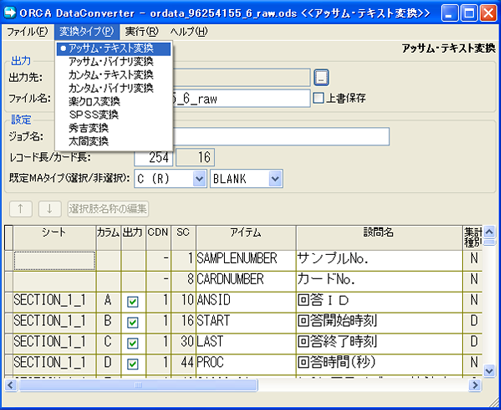Click the ORCA DataConverter title bar icon
The height and width of the screenshot is (410, 501).
click(10, 12)
